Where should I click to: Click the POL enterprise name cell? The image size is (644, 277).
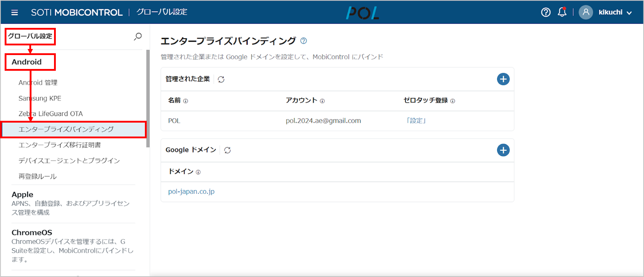pos(174,121)
